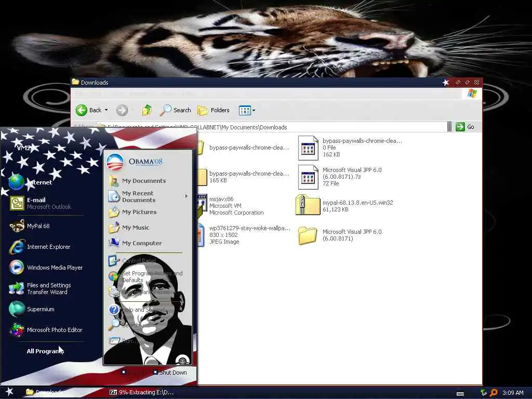Image resolution: width=532 pixels, height=399 pixels.
Task: Click the green Back arrow button
Action: coord(82,110)
